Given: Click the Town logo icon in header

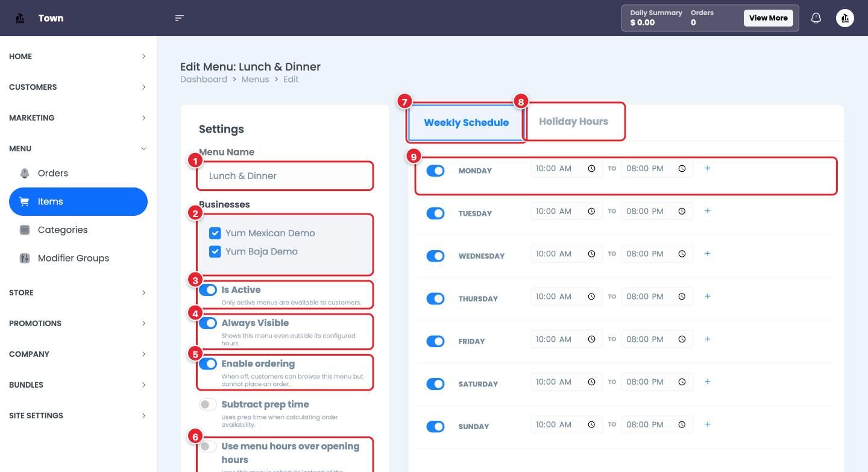Looking at the screenshot, I should [x=20, y=18].
